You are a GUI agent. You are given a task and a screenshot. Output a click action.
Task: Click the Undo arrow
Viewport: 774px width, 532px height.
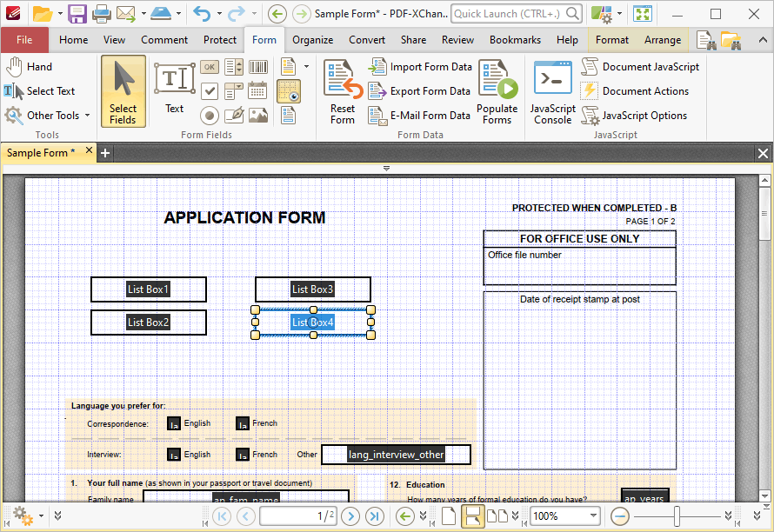[x=202, y=14]
